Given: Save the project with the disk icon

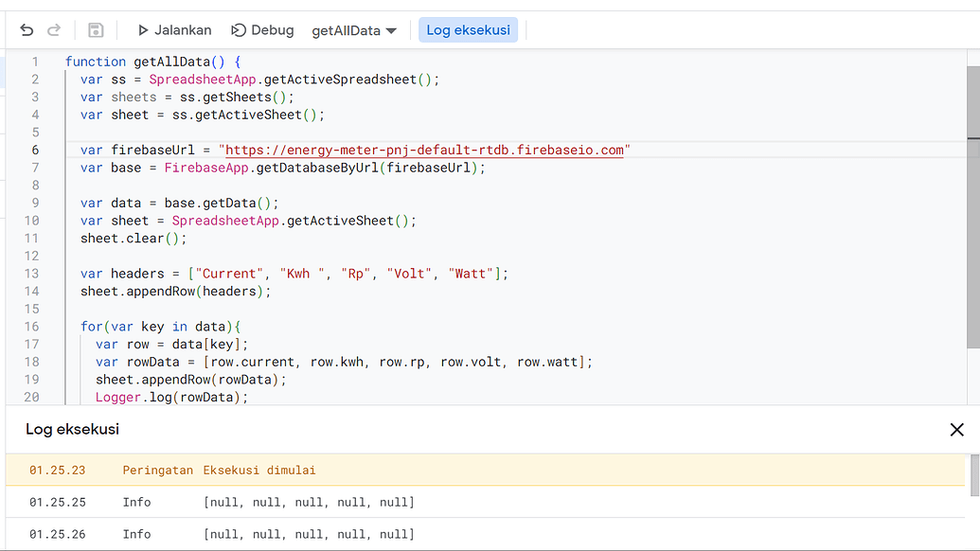Looking at the screenshot, I should click(x=96, y=30).
